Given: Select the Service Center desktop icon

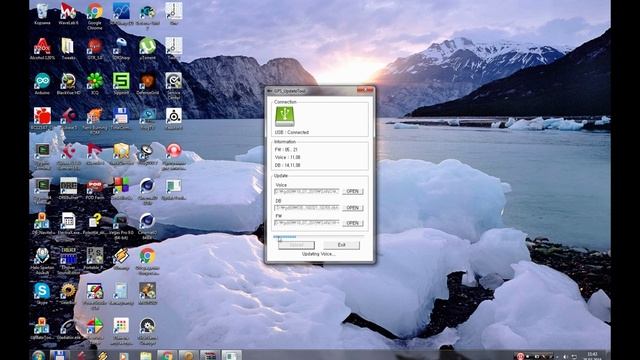Looking at the screenshot, I should click(173, 86).
